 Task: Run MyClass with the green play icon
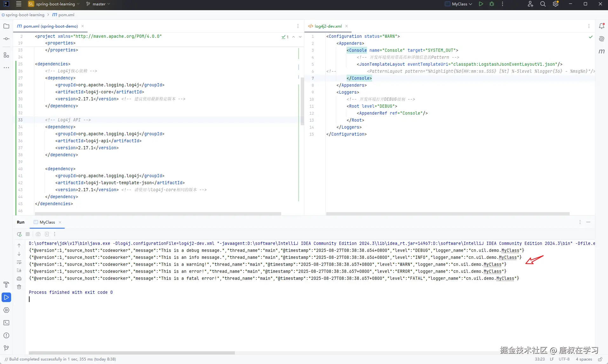point(481,4)
